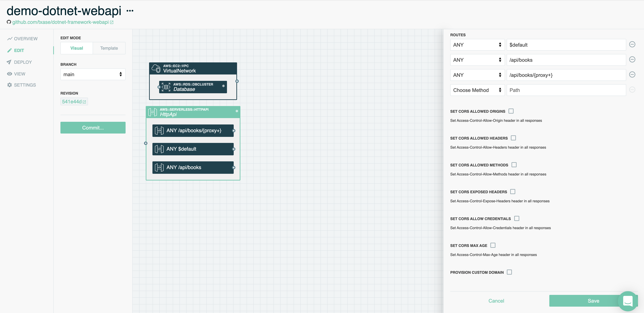644x313 pixels.
Task: Click the GitHub logo icon beside the repo link
Action: point(9,22)
